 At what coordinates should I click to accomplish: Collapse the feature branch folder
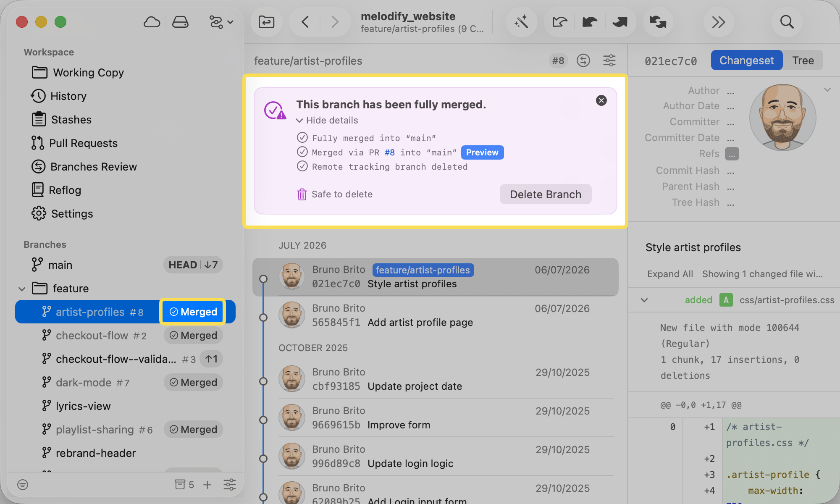[22, 289]
